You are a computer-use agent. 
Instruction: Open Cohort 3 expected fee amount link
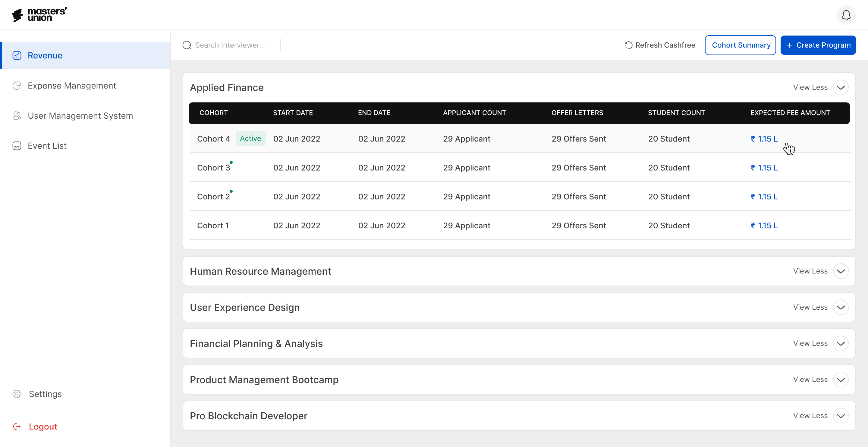tap(764, 168)
